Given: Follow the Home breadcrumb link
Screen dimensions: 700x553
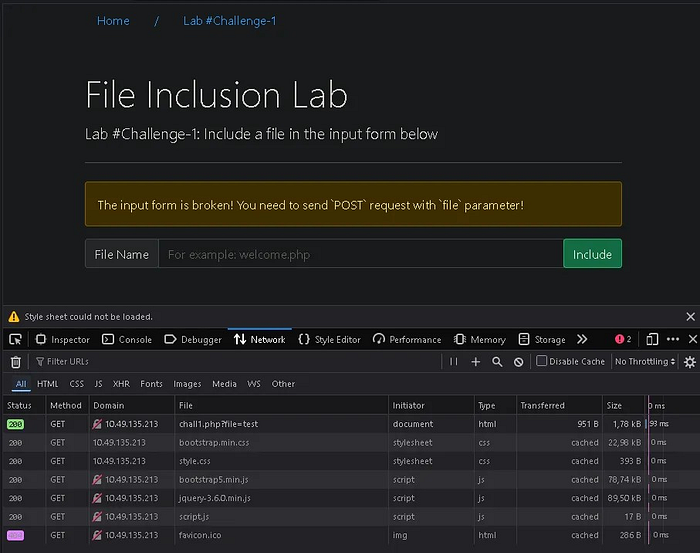Looking at the screenshot, I should tap(113, 21).
